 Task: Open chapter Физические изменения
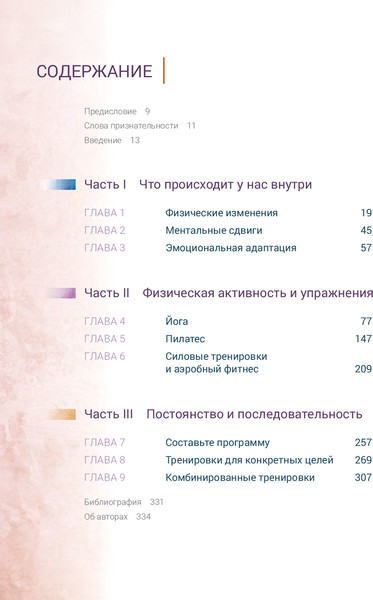pos(222,213)
